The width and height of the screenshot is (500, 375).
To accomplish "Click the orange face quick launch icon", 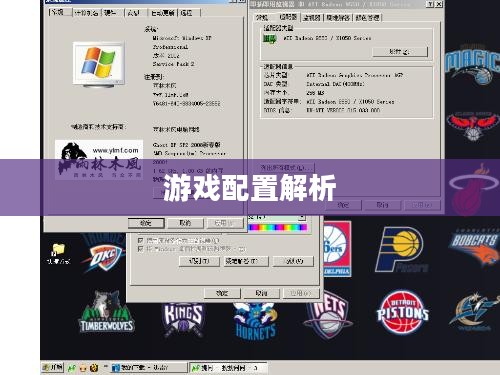I will coord(83,368).
